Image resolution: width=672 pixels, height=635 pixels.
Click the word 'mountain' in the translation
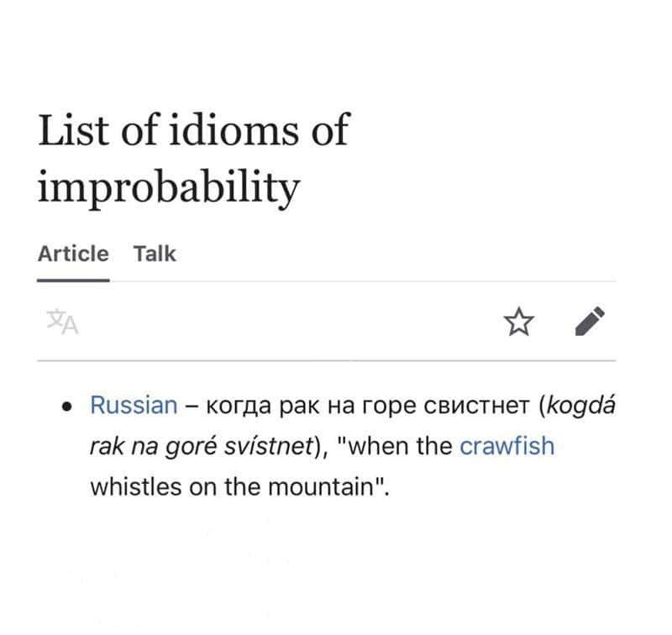tap(322, 486)
